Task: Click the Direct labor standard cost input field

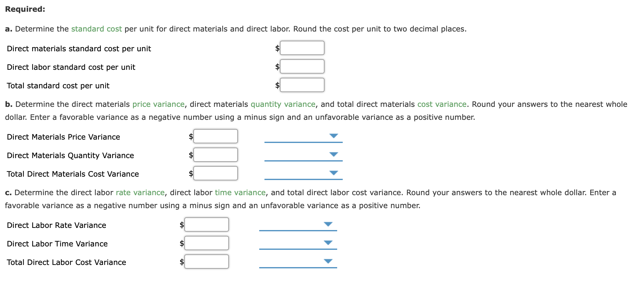Action: 302,66
